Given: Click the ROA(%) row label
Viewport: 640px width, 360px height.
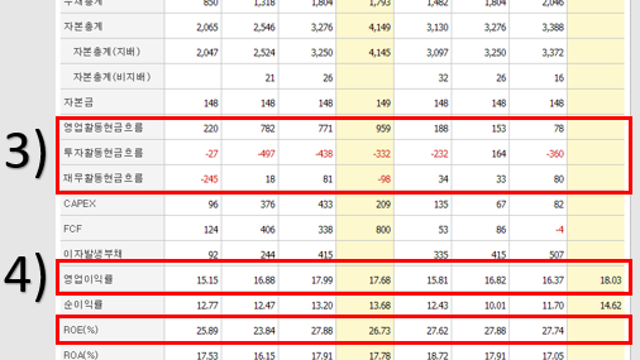Looking at the screenshot, I should [x=81, y=355].
